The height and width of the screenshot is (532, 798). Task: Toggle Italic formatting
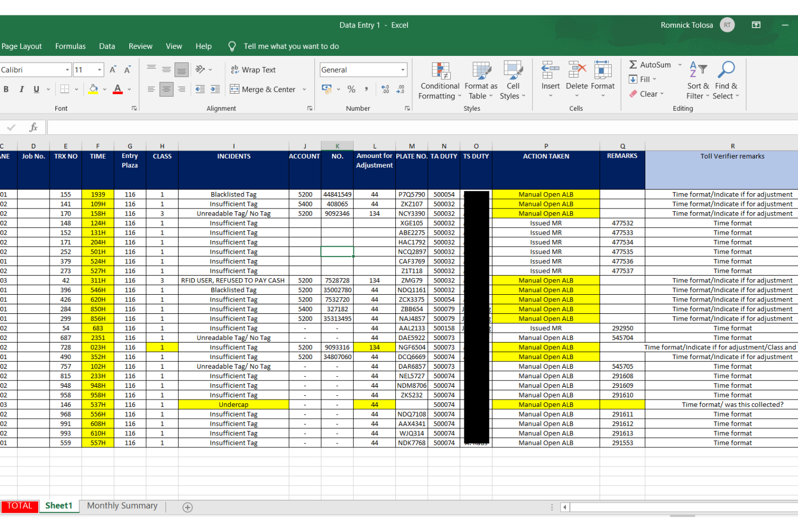[21, 89]
